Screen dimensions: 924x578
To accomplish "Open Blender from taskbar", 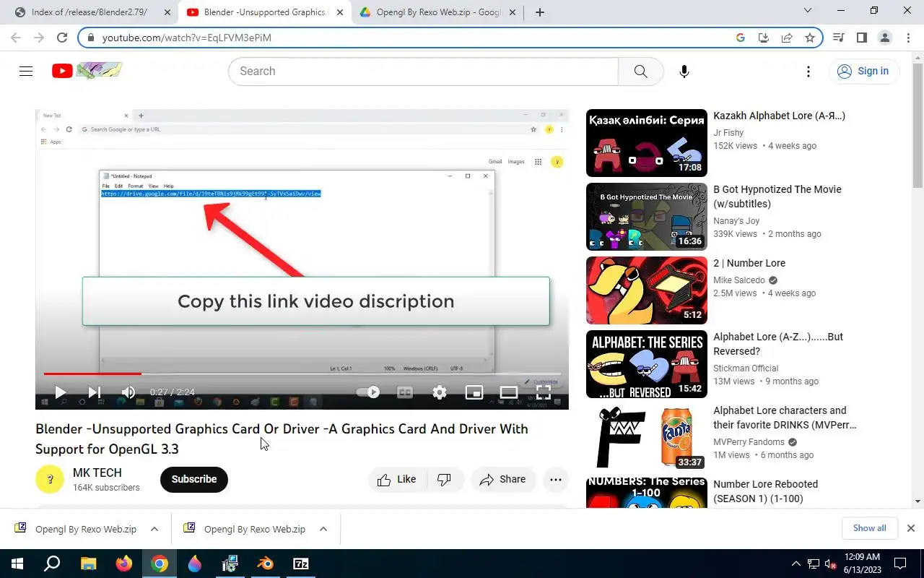I will click(266, 564).
